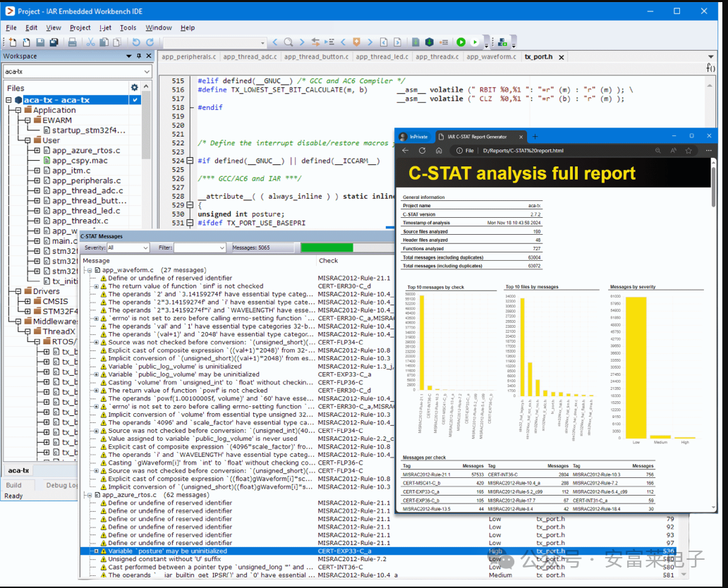Screen dimensions: 728x588
Task: Click the New Document toolbar icon
Action: coord(13,42)
